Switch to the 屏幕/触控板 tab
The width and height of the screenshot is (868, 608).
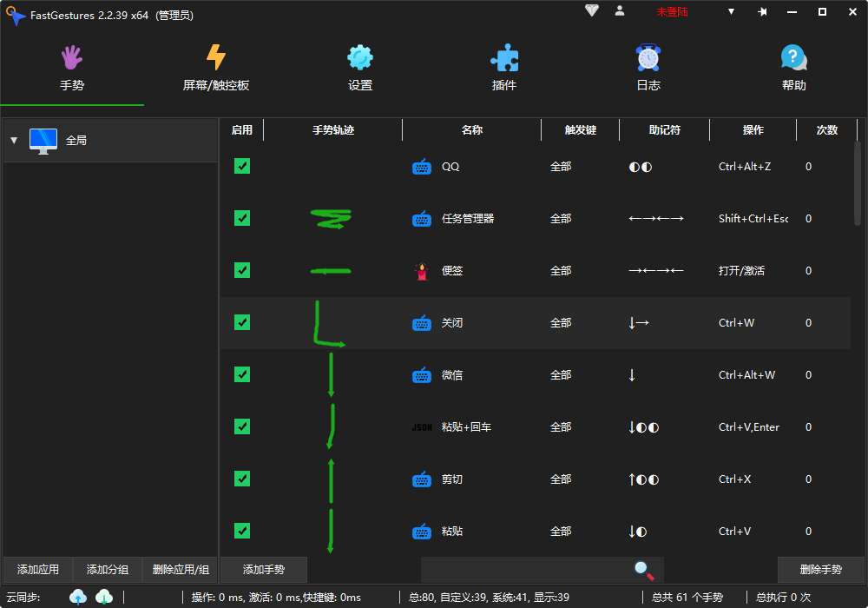coord(215,68)
